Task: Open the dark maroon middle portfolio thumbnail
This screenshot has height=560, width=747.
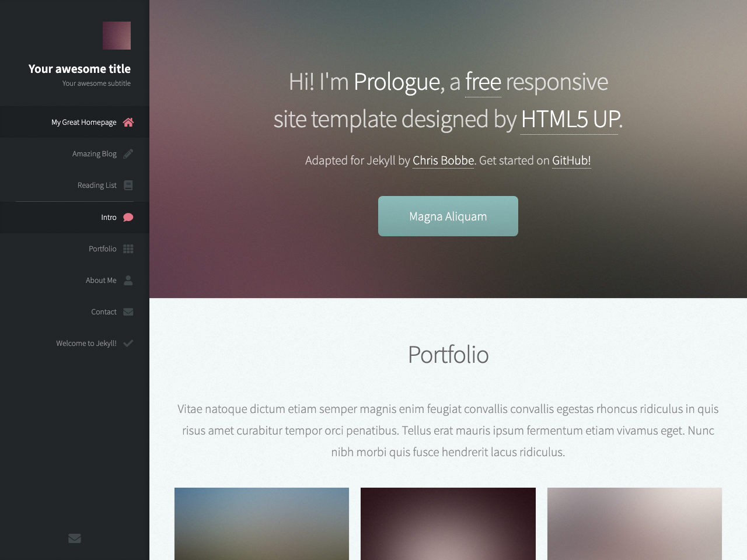Action: pos(448,524)
